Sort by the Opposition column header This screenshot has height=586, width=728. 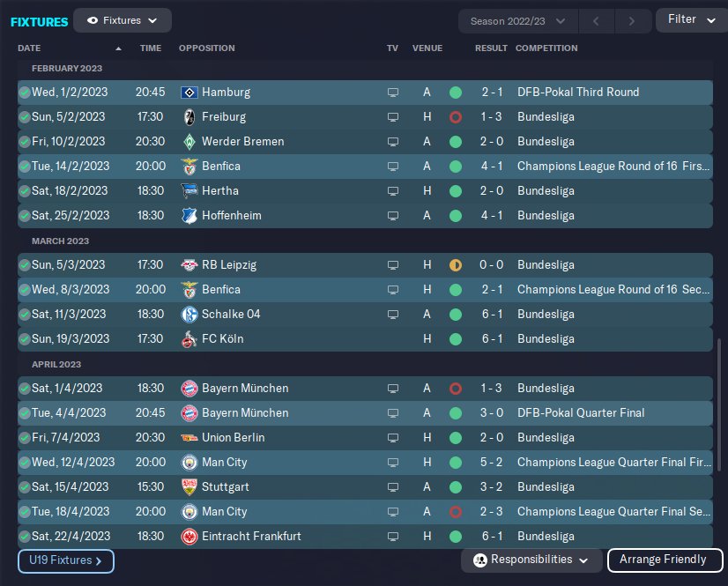pos(206,48)
